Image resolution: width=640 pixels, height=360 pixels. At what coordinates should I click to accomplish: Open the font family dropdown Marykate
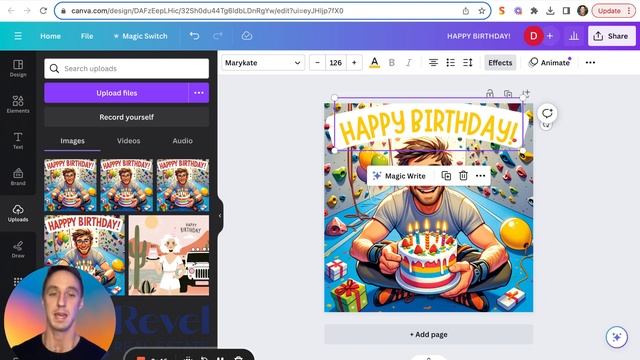click(263, 62)
